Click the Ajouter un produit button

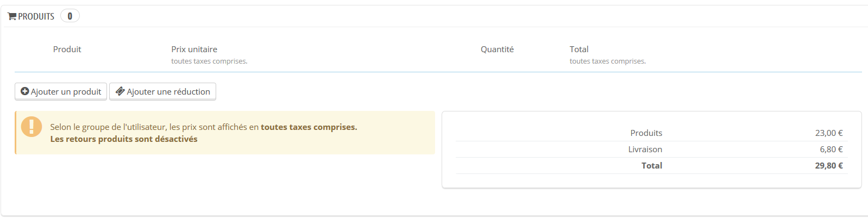[x=61, y=91]
